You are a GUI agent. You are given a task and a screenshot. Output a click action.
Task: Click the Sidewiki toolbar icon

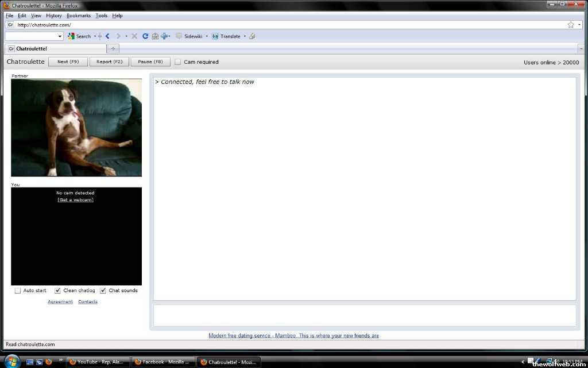(x=179, y=36)
